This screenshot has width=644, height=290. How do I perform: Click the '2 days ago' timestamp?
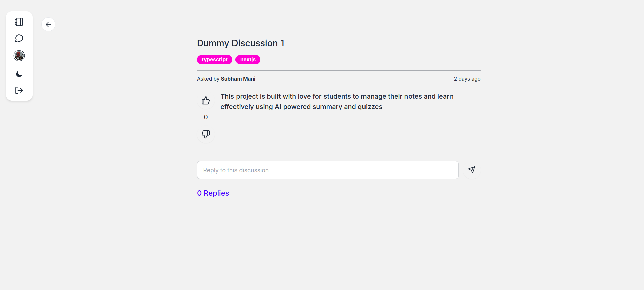[467, 79]
